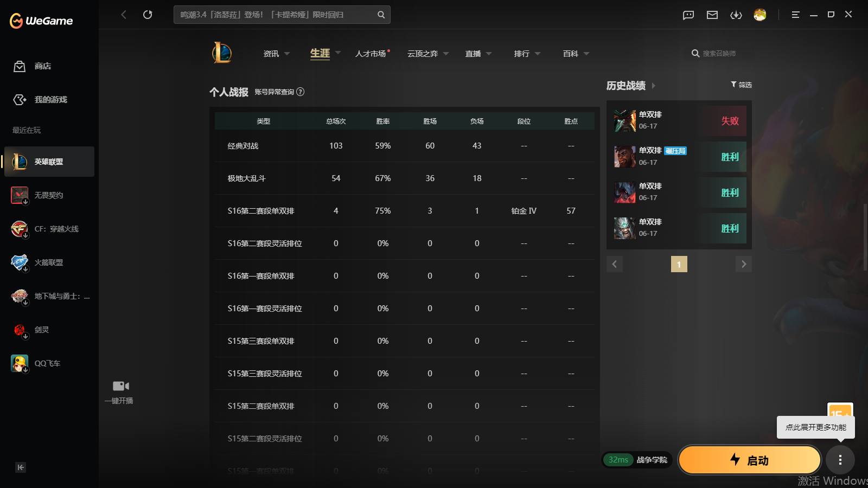This screenshot has height=488, width=868.
Task: Select page 1 of match history
Action: (679, 264)
